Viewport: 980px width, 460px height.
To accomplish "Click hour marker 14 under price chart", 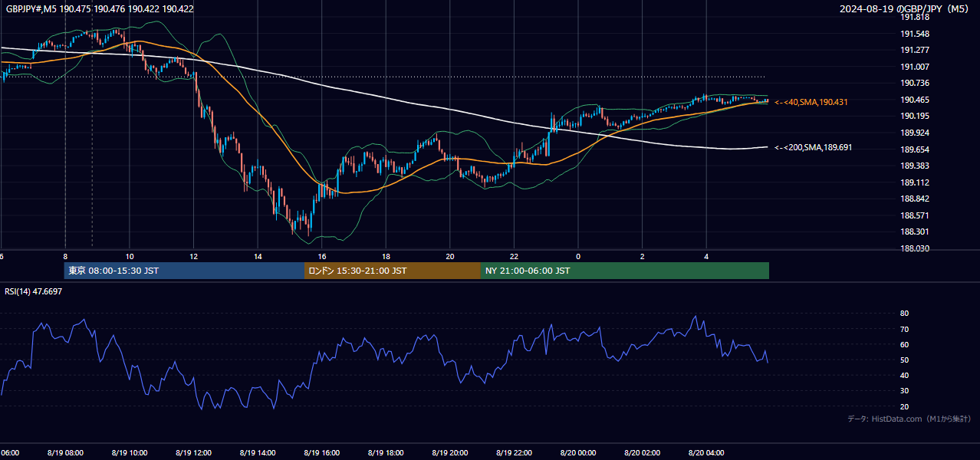I will pyautogui.click(x=258, y=257).
